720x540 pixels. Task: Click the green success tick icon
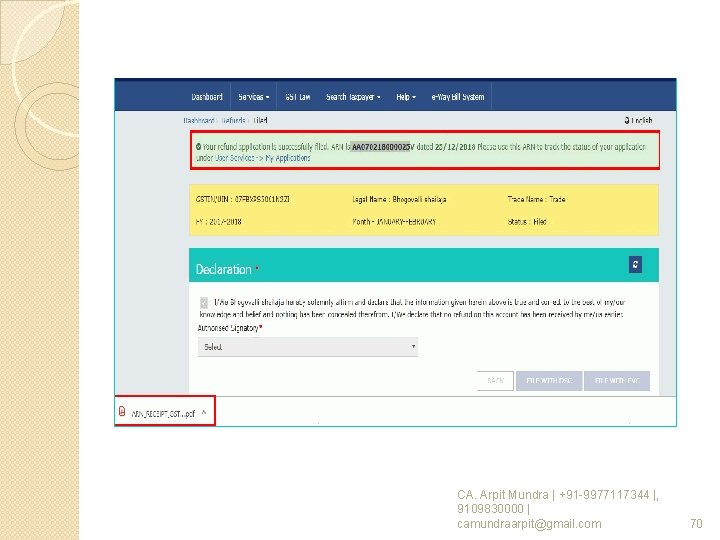(x=198, y=147)
